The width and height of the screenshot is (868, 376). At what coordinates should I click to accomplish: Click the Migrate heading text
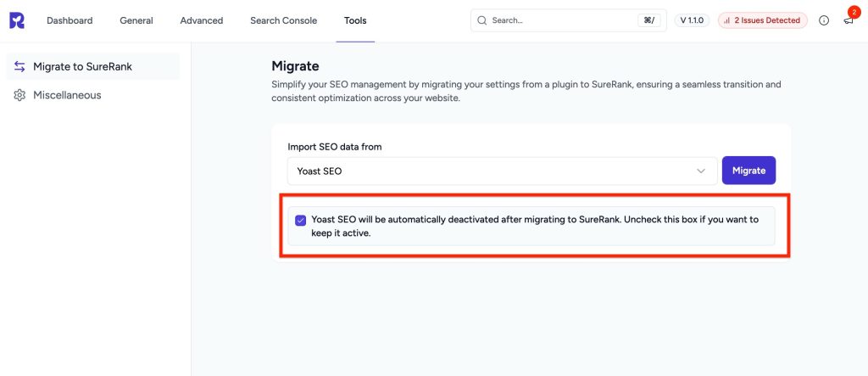point(295,66)
